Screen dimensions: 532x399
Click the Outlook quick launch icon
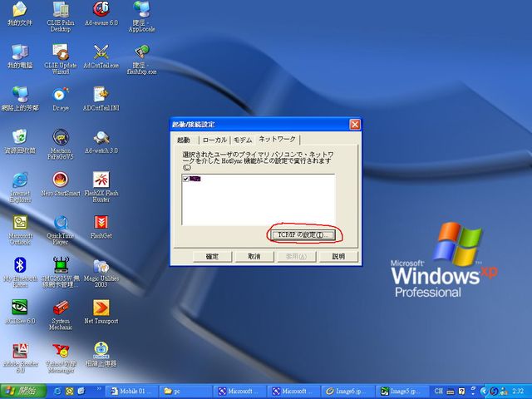pyautogui.click(x=70, y=392)
